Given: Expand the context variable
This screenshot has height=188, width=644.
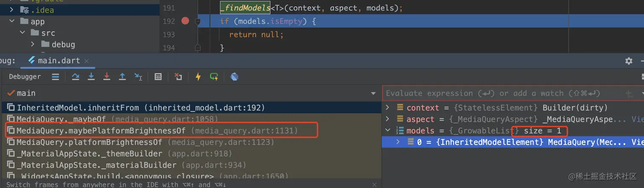Looking at the screenshot, I should click(388, 108).
